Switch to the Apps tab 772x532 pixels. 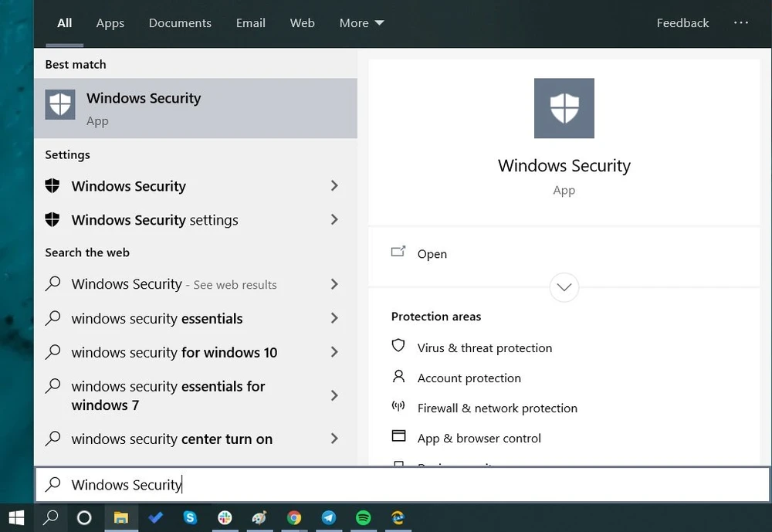click(110, 23)
